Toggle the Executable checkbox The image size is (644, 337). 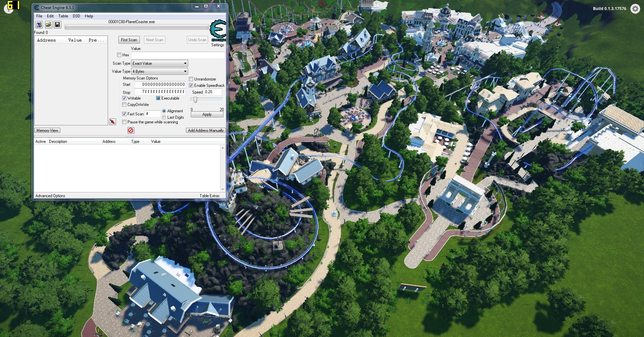158,98
